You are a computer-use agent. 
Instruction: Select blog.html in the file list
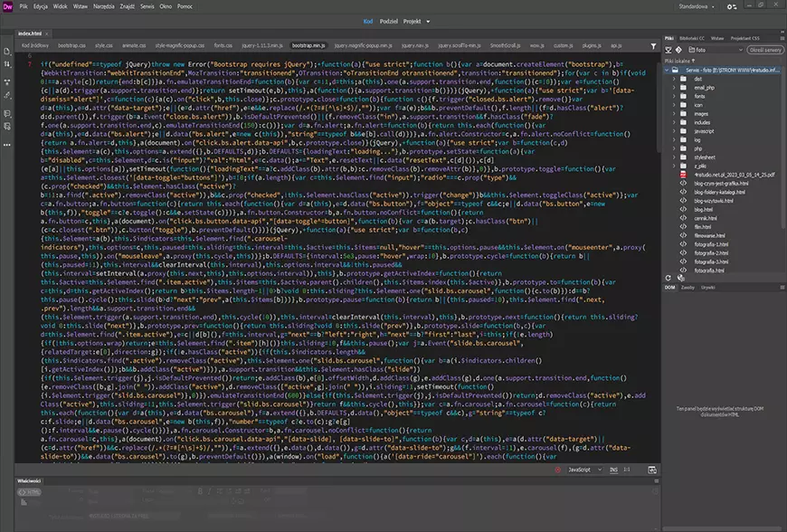click(703, 209)
